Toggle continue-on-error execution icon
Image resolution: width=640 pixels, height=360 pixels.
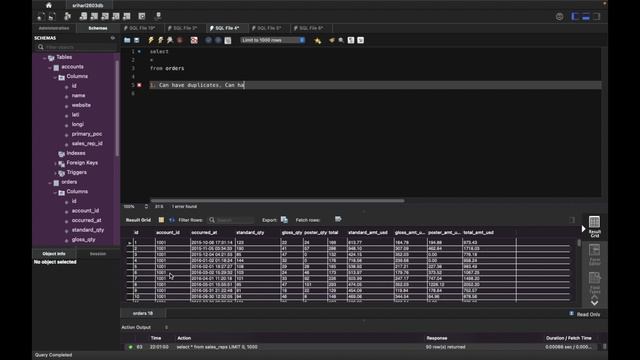pos(194,40)
